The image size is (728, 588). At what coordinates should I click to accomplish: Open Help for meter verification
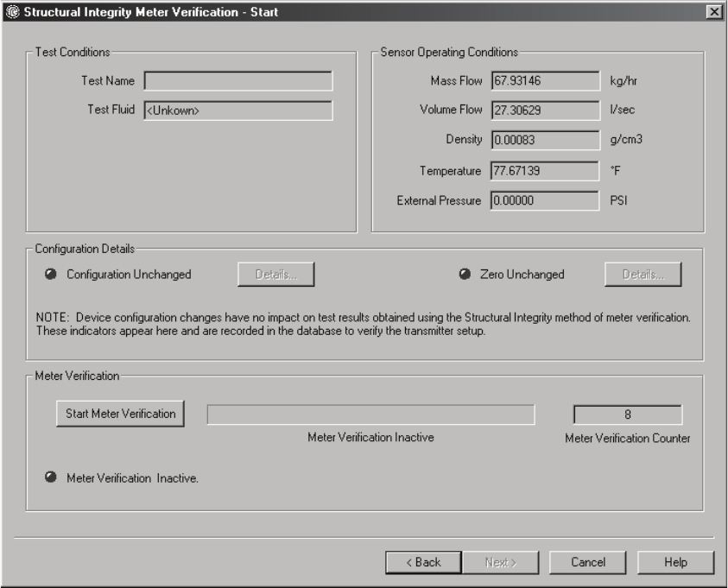[x=675, y=562]
